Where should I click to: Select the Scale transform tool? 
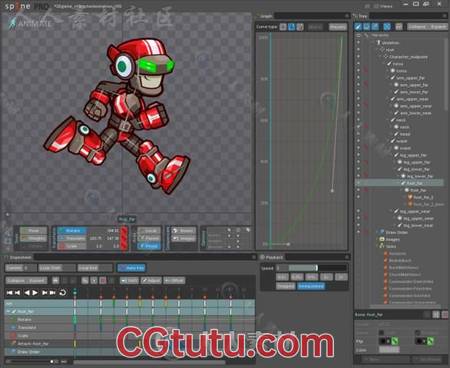(72, 246)
